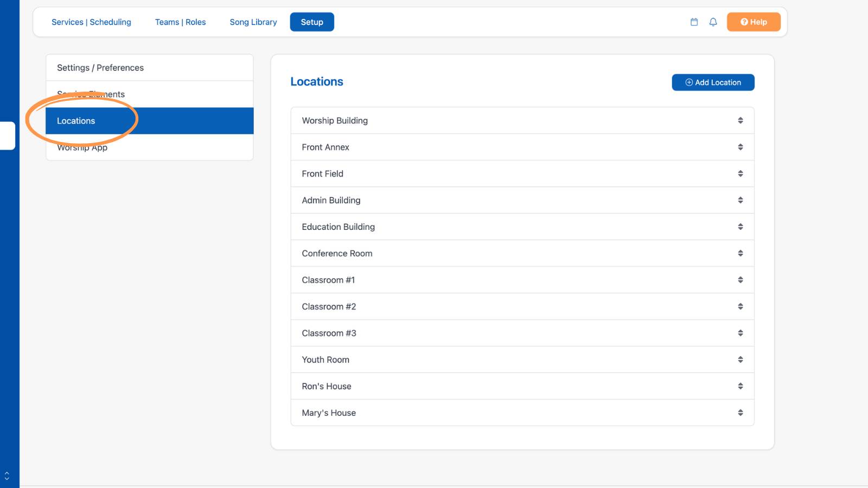Select the Education Building location row
Viewport: 868px width, 488px height.
point(522,227)
